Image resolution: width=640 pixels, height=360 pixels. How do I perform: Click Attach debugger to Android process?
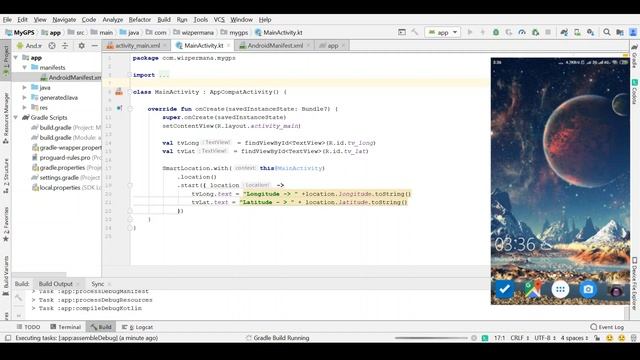click(535, 32)
